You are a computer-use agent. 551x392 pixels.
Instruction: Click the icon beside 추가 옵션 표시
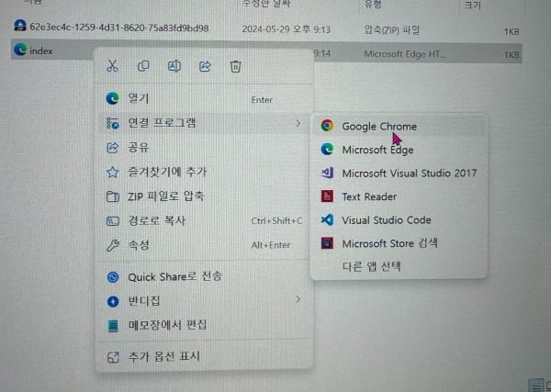[x=113, y=357]
